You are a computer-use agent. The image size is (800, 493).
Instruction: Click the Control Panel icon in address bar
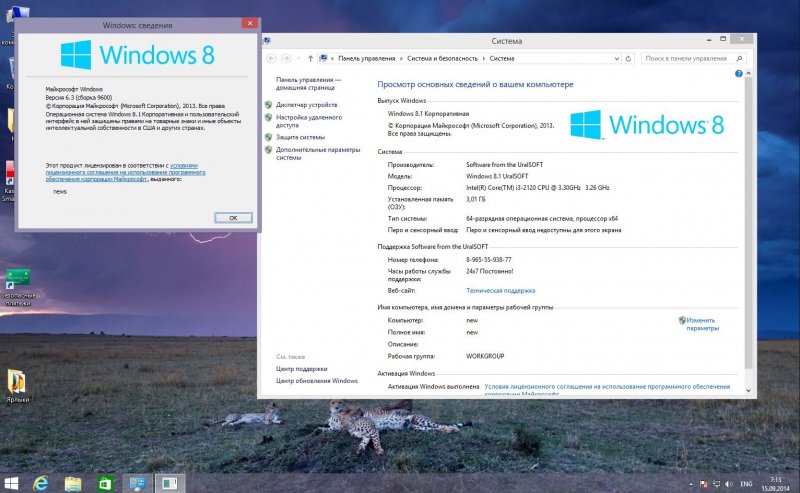[323, 58]
